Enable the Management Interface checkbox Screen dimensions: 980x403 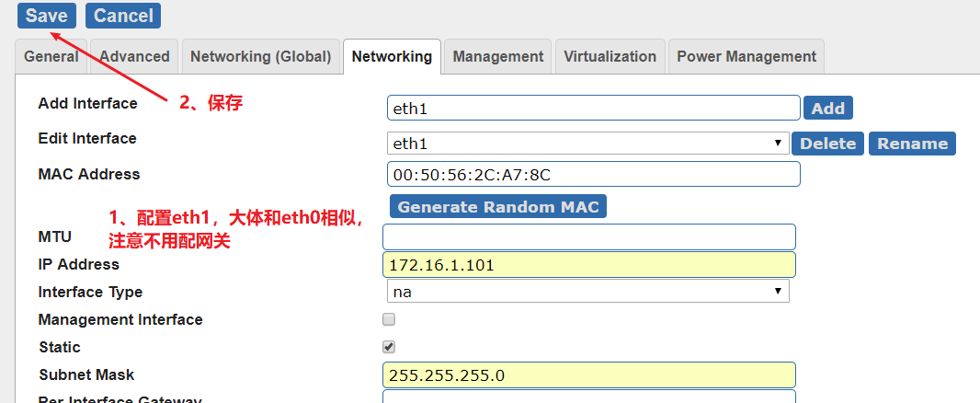[389, 319]
